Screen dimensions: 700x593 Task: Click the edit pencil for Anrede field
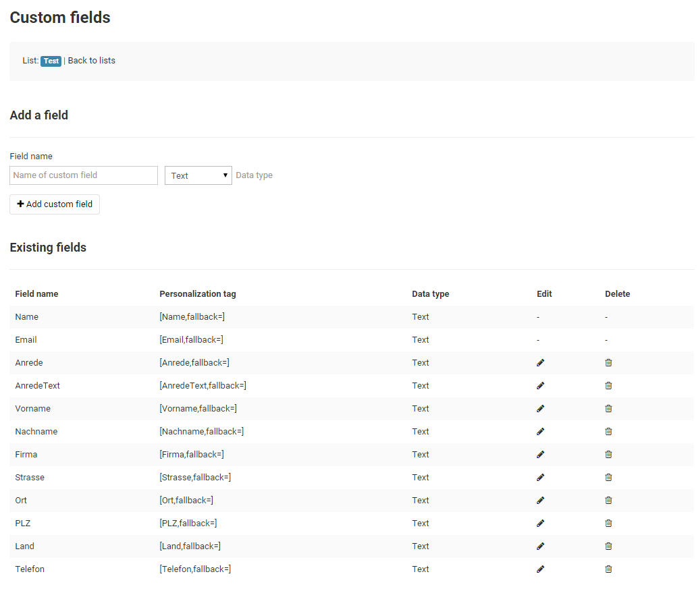point(540,363)
